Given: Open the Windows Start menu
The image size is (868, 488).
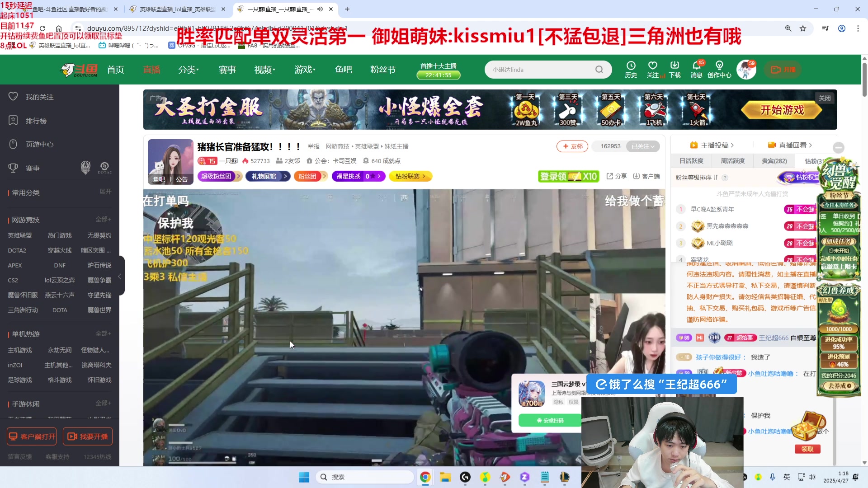Looking at the screenshot, I should [304, 477].
